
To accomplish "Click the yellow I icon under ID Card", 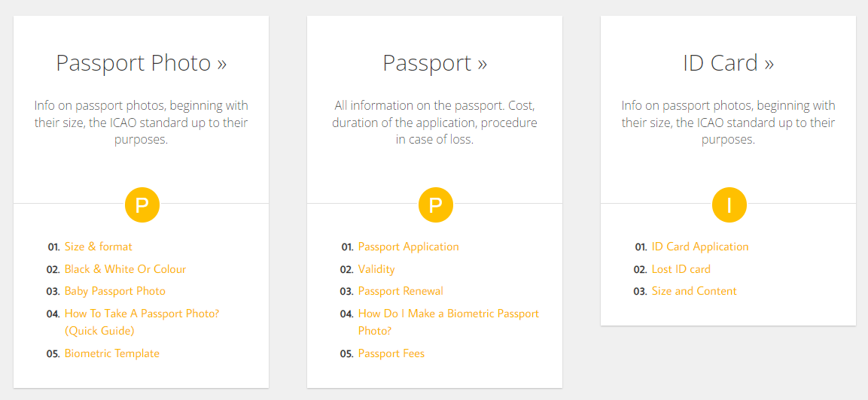I will [x=729, y=205].
